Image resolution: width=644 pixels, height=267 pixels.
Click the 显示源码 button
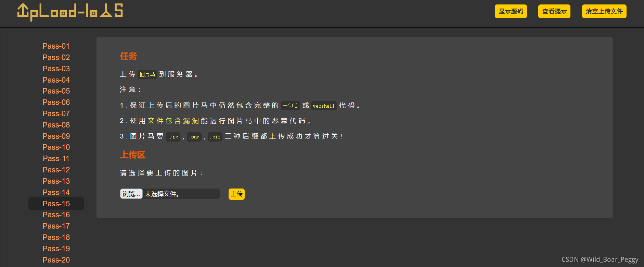511,11
